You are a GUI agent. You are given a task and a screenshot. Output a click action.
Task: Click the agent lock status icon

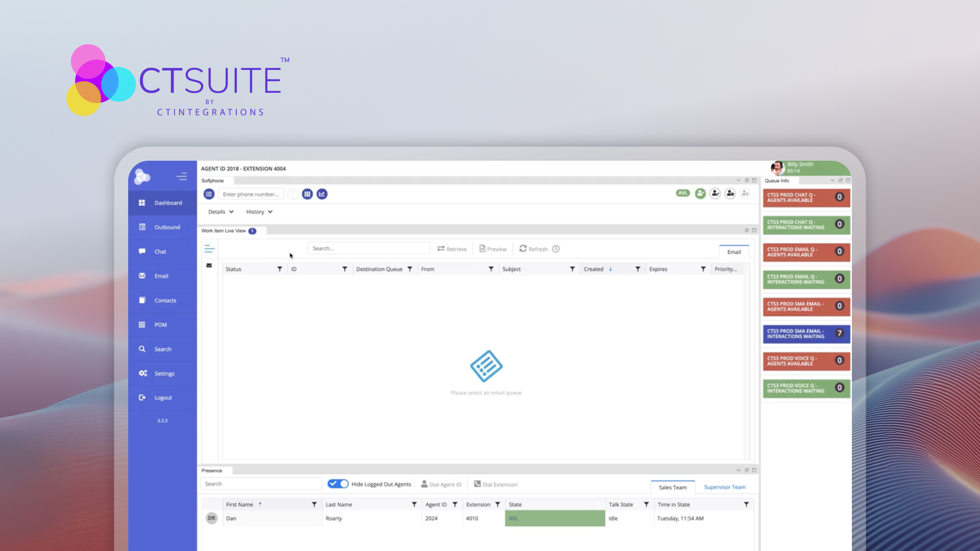click(x=730, y=193)
